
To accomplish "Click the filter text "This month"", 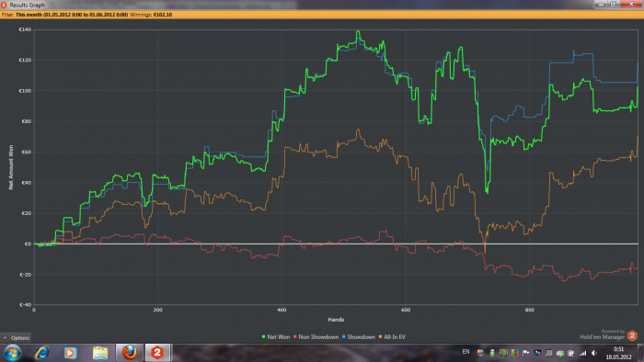I will point(29,15).
